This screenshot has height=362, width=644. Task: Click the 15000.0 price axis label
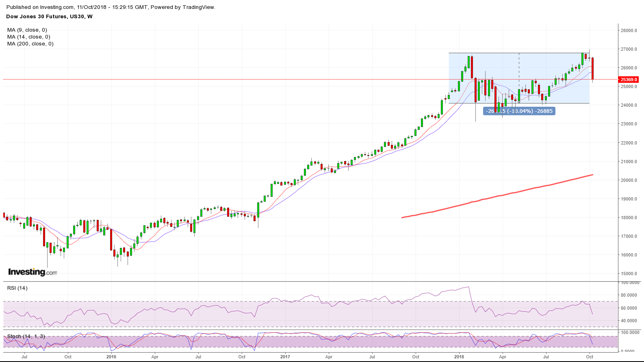pyautogui.click(x=629, y=274)
